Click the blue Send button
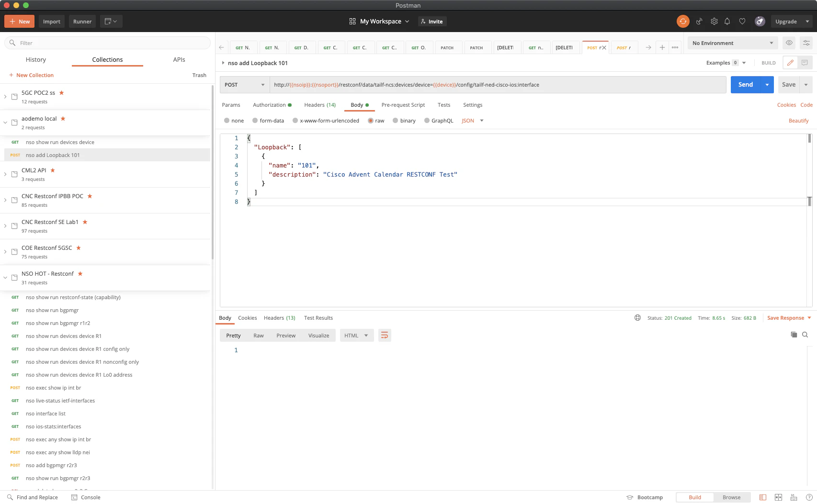This screenshot has width=817, height=504. (x=746, y=85)
